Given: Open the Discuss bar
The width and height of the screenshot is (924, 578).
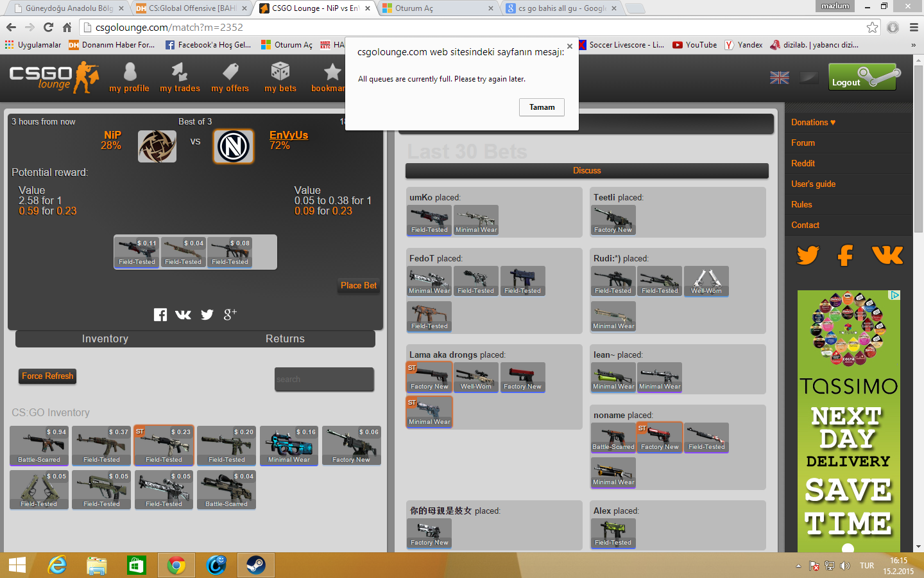Looking at the screenshot, I should (587, 171).
